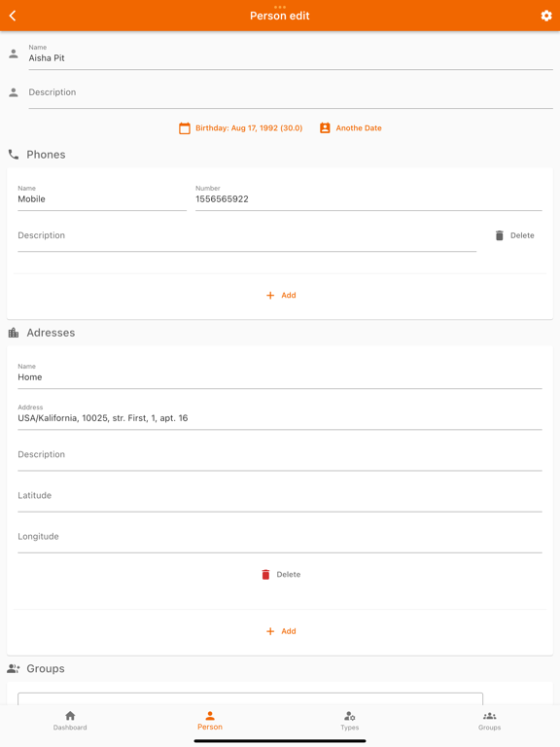Switch to the Types tab
The width and height of the screenshot is (560, 747).
(x=350, y=721)
